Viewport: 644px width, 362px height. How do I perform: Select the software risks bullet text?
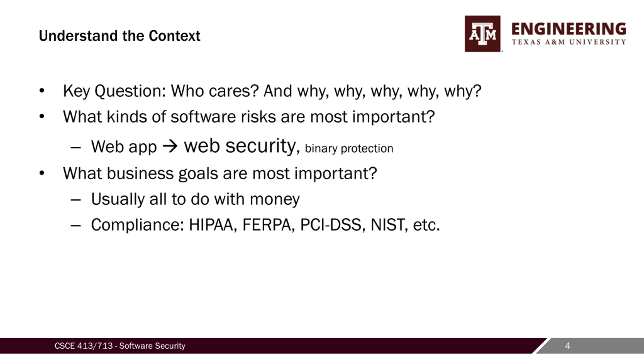pyautogui.click(x=249, y=117)
